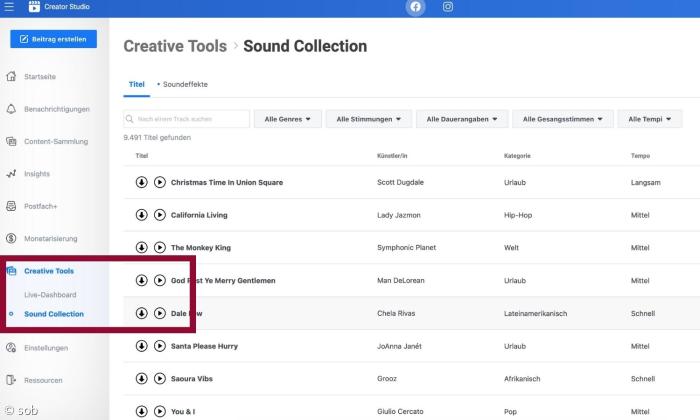This screenshot has height=420, width=700.
Task: Click artist name Lady Jazmon
Action: coord(399,215)
